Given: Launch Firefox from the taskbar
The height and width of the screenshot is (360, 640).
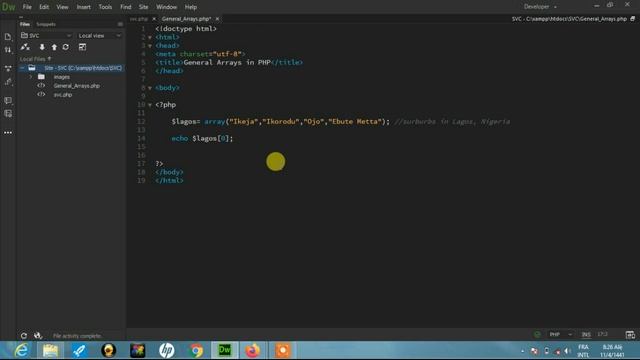Looking at the screenshot, I should (253, 351).
